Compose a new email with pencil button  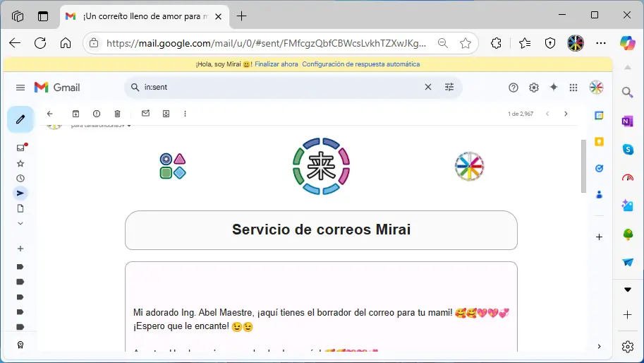tap(20, 119)
